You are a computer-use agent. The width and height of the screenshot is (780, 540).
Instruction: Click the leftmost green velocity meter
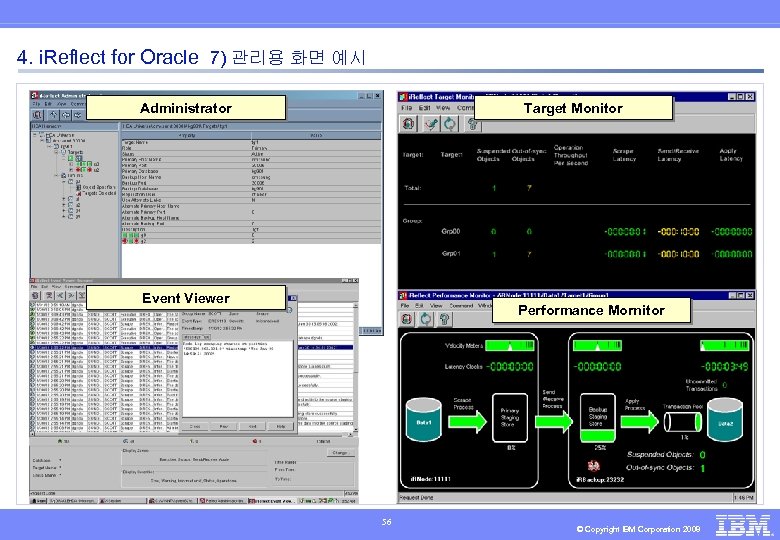pyautogui.click(x=509, y=346)
